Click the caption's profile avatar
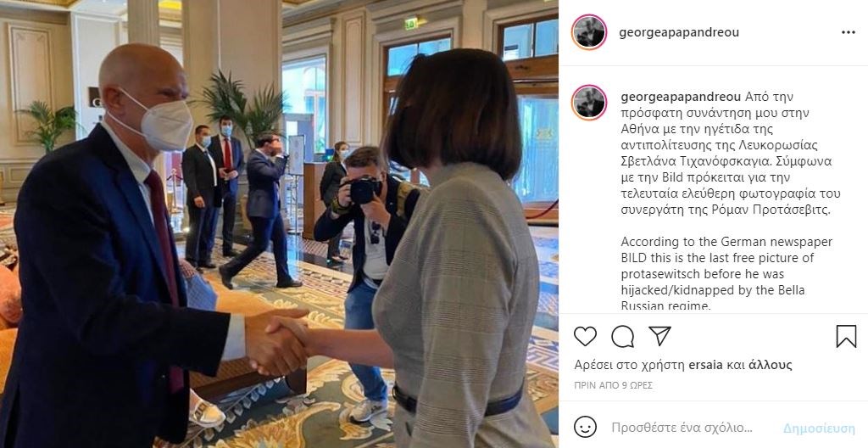This screenshot has height=448, width=868. tap(589, 103)
